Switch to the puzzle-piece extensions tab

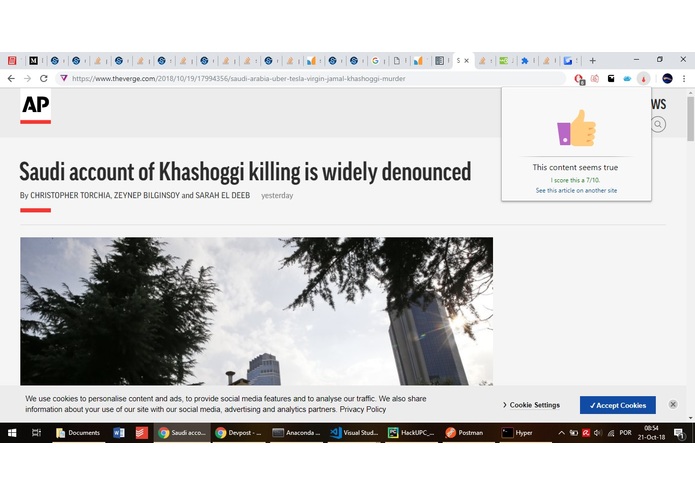[525, 61]
